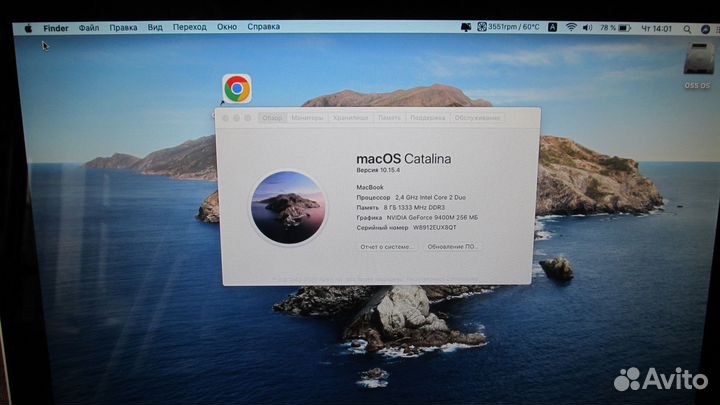Click the keyboard input source A icon
This screenshot has height=405, width=720.
[x=552, y=28]
